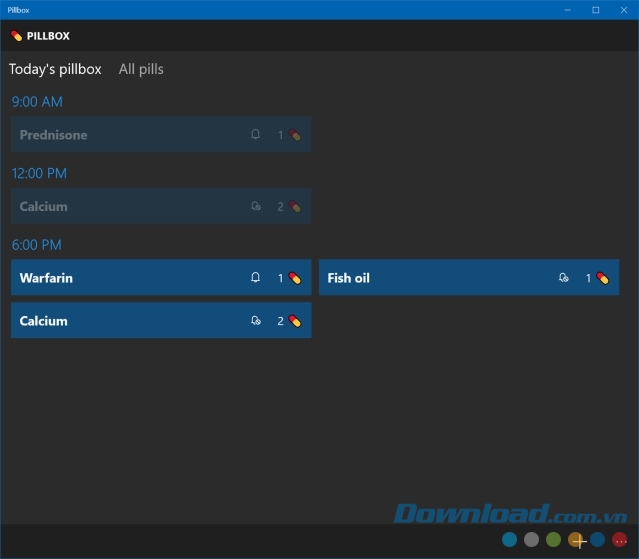Click the muted bell icon on 6:00 PM Calcium

pyautogui.click(x=255, y=321)
